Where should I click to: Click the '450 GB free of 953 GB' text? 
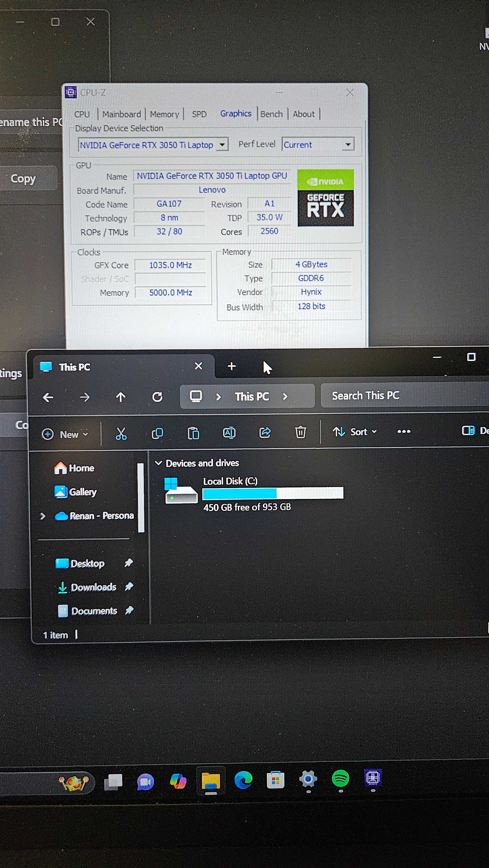(247, 507)
